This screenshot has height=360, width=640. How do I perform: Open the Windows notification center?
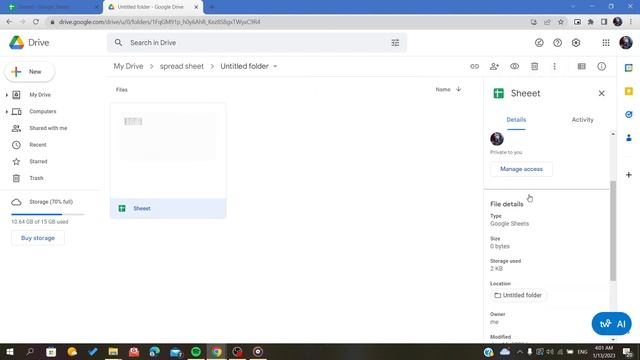coord(628,352)
